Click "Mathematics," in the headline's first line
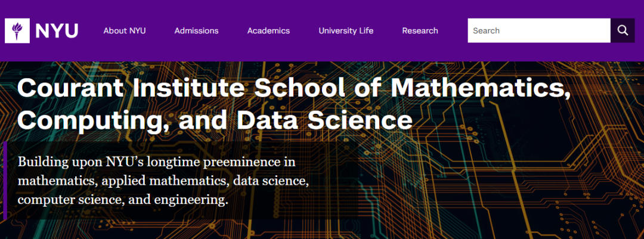The image size is (644, 239). click(x=478, y=89)
